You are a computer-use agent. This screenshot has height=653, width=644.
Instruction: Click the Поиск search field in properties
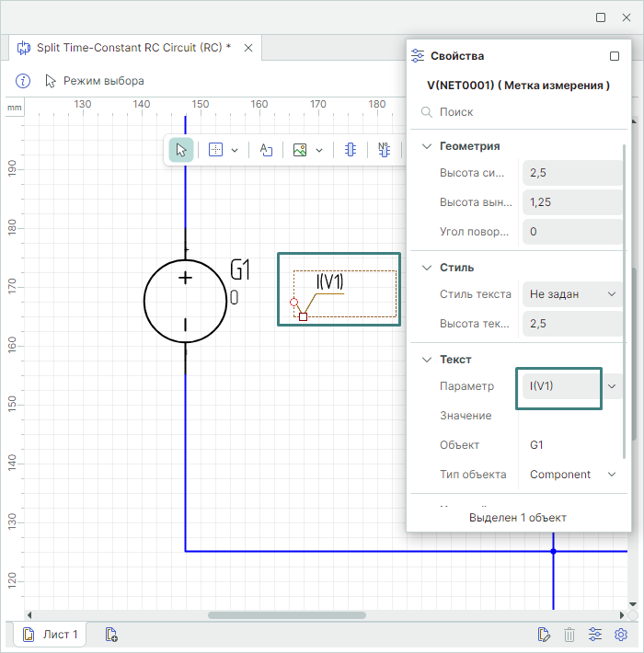tap(520, 112)
